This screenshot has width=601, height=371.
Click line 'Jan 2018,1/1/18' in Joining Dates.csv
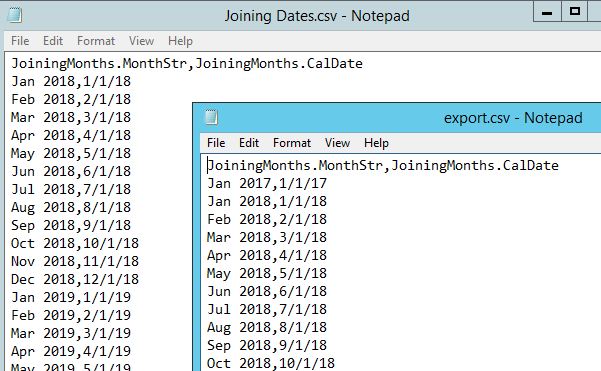71,82
